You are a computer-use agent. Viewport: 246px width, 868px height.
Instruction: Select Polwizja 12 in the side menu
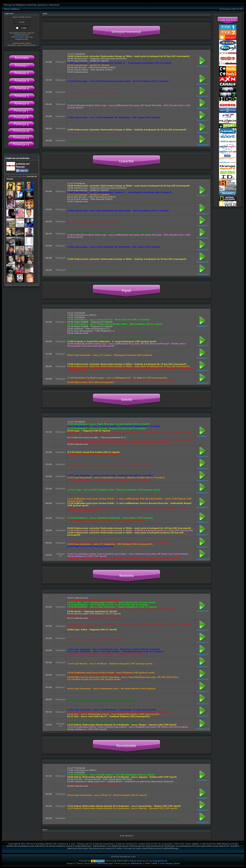[x=21, y=144]
